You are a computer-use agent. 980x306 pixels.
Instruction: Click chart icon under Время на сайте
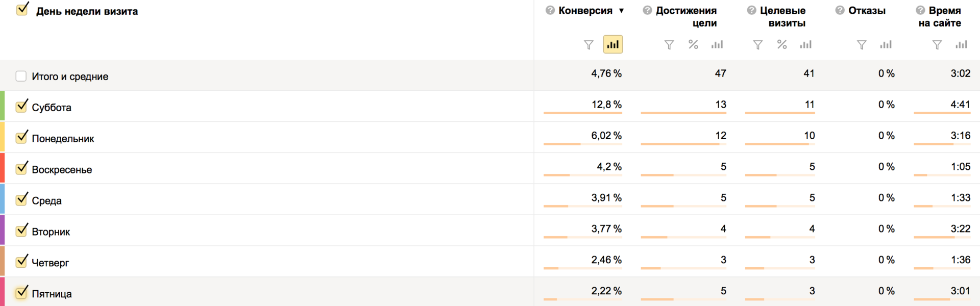coord(961,45)
